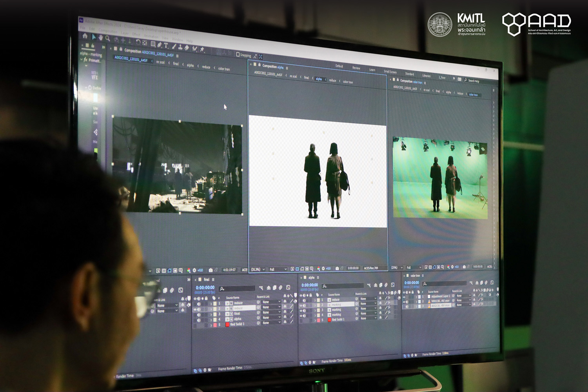This screenshot has height=392, width=588.
Task: Open Composition alpha panel menu
Action: click(287, 68)
